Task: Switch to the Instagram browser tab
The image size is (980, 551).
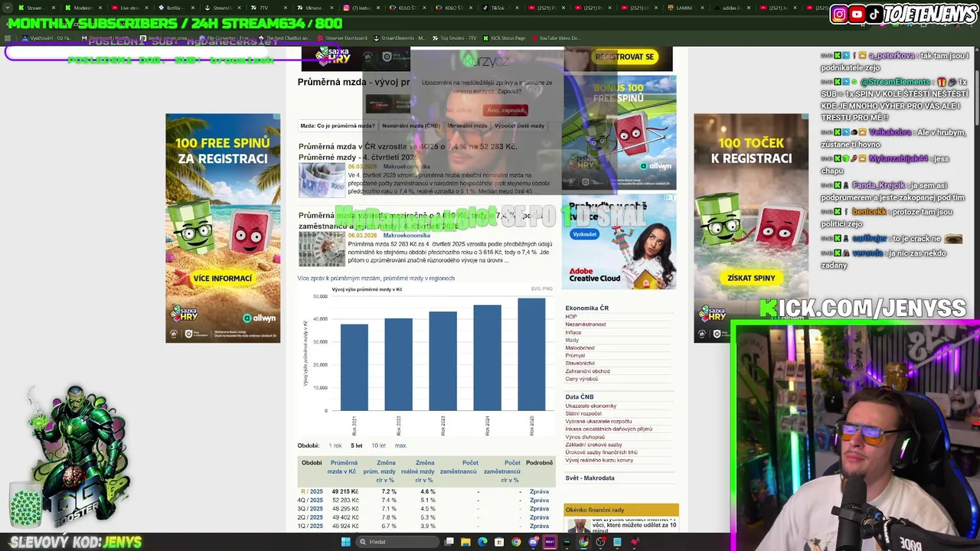Action: tap(360, 8)
